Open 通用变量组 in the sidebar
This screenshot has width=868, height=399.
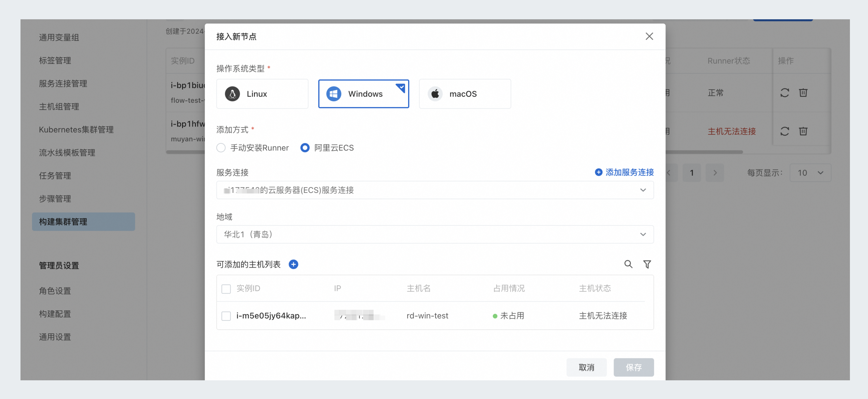tap(59, 37)
